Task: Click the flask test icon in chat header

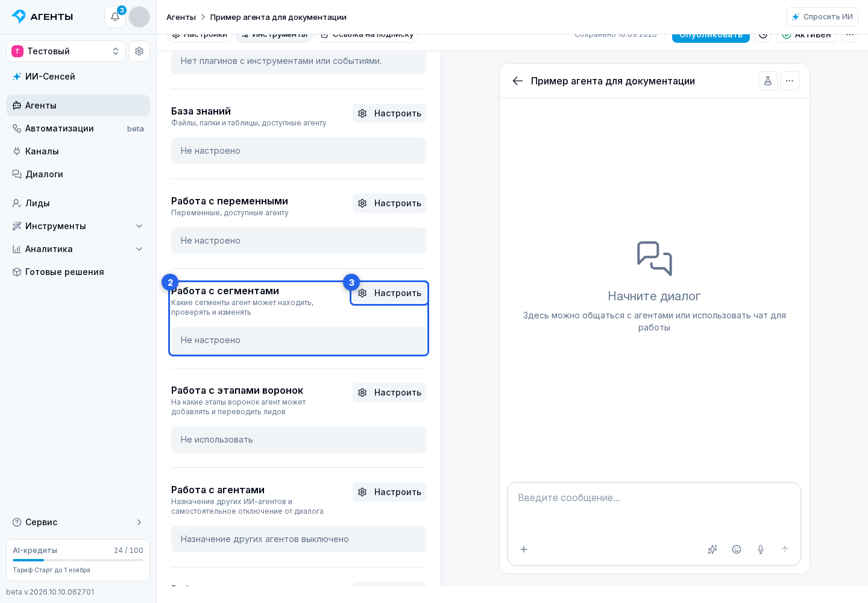Action: (x=768, y=81)
